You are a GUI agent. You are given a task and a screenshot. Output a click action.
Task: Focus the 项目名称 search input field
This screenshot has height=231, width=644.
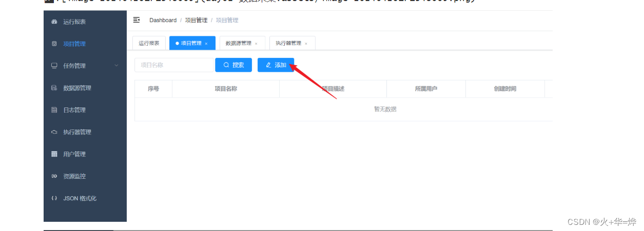pyautogui.click(x=174, y=65)
